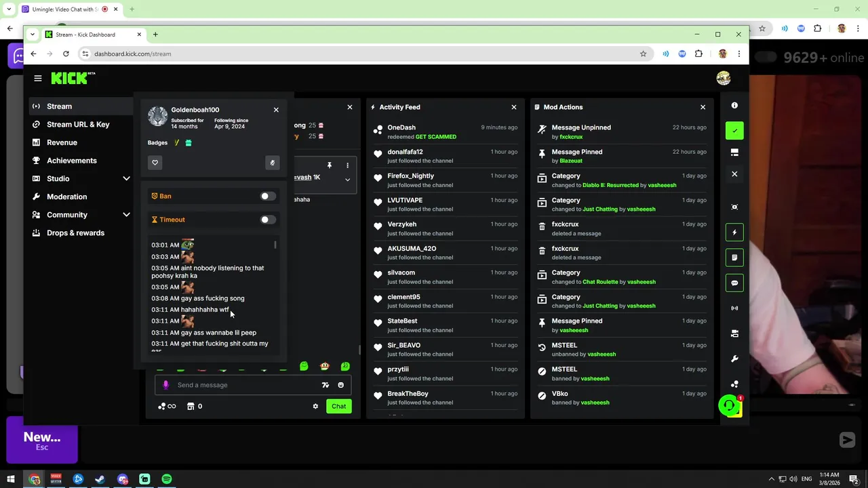Open the emoji picker in the message box
Image resolution: width=868 pixels, height=488 pixels.
(340, 385)
